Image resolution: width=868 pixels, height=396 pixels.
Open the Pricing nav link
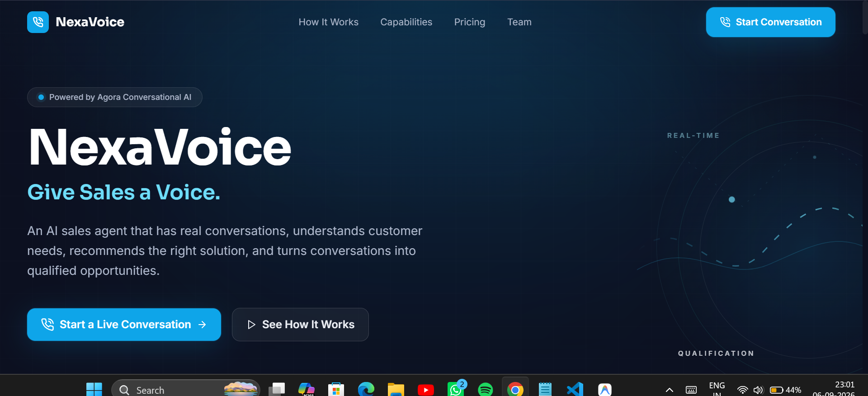(470, 22)
